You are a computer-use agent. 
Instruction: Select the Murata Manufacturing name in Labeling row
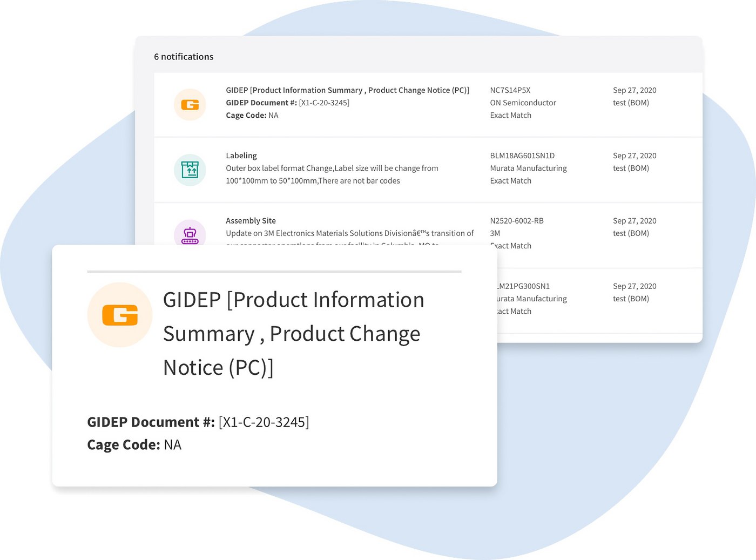pos(528,168)
